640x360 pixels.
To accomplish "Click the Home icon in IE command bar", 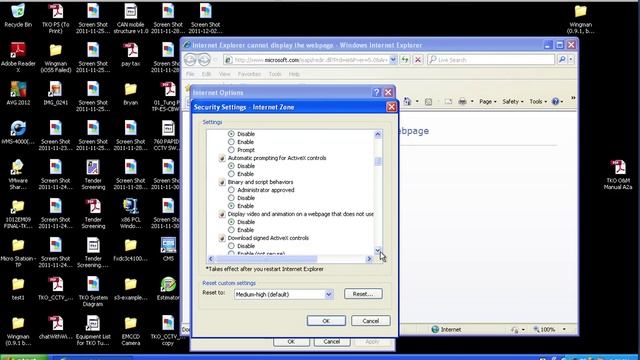I will click(x=407, y=102).
